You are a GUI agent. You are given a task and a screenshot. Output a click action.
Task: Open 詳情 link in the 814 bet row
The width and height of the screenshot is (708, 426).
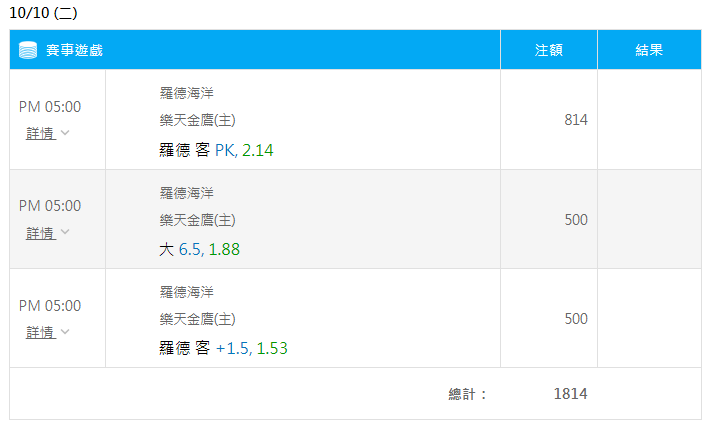pos(41,133)
